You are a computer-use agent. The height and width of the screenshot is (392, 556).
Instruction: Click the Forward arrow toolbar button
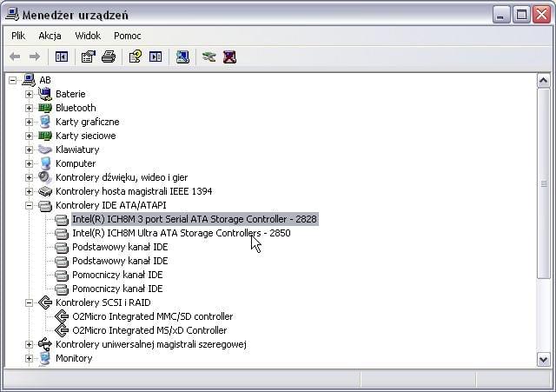pyautogui.click(x=35, y=56)
